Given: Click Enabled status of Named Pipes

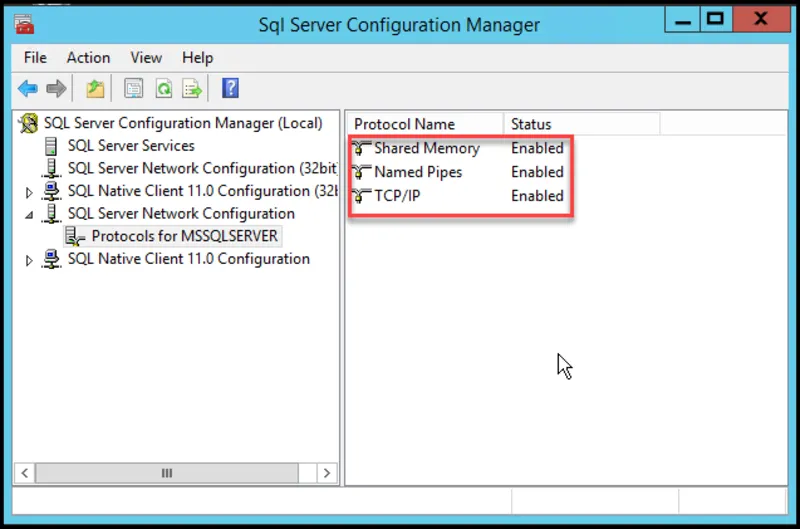Looking at the screenshot, I should tap(537, 172).
